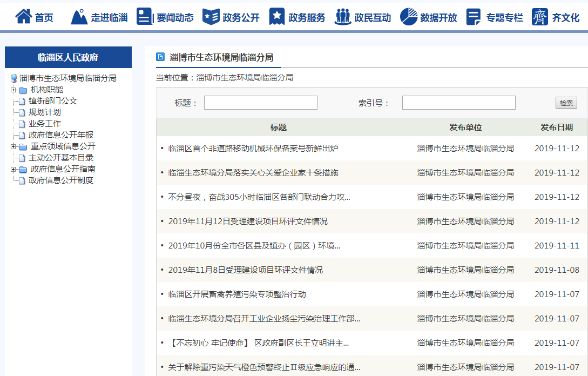Click the page icon beside 规划计划
This screenshot has height=376, width=588.
(22, 112)
